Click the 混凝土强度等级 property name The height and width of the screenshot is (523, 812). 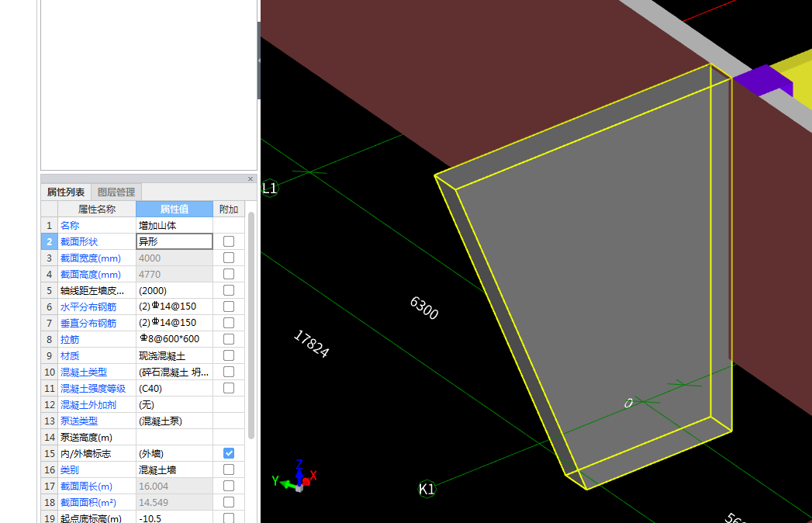93,388
